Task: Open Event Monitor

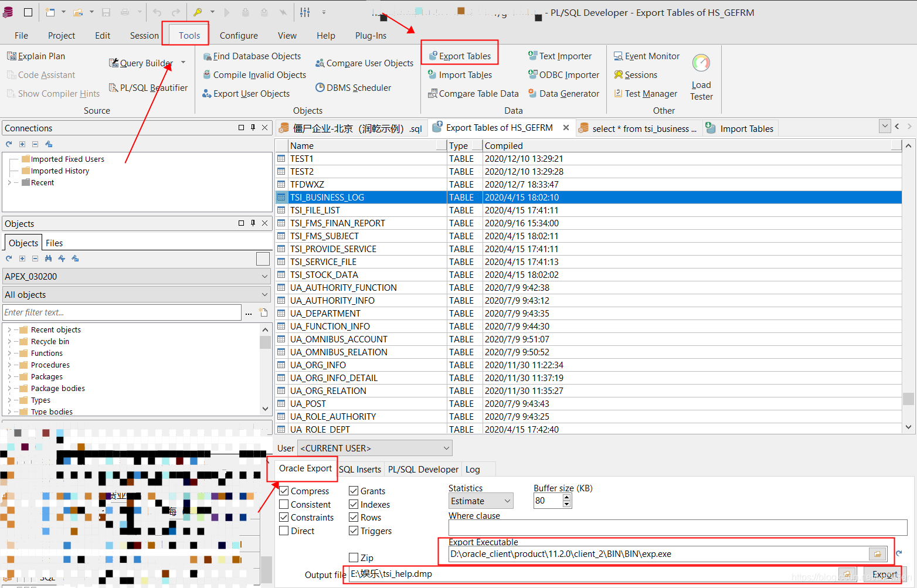Action: tap(647, 56)
